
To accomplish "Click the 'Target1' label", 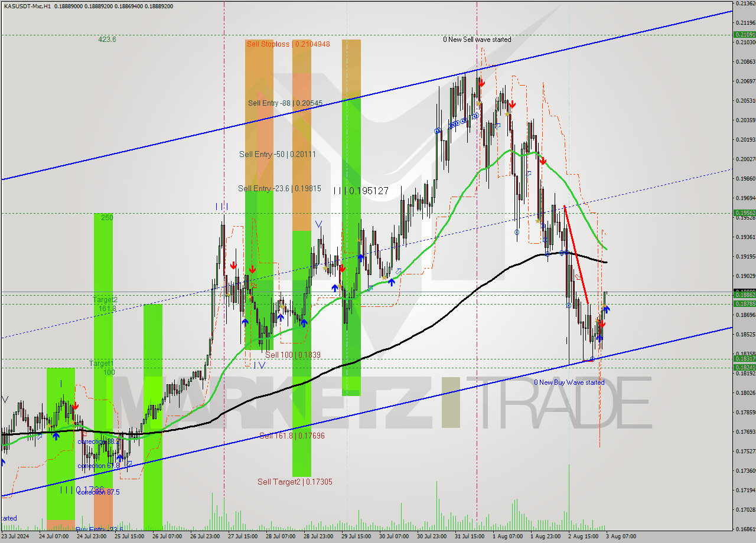I will pos(102,364).
